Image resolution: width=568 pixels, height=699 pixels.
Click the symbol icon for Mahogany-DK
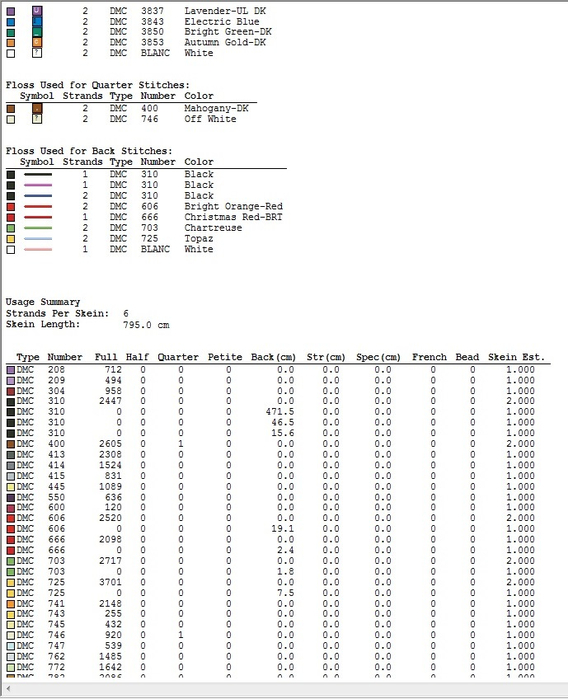point(37,108)
